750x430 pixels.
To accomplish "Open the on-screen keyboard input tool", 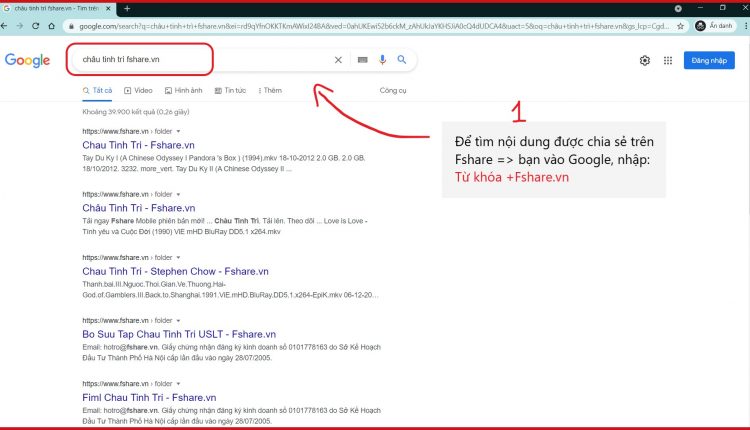I will (x=363, y=60).
